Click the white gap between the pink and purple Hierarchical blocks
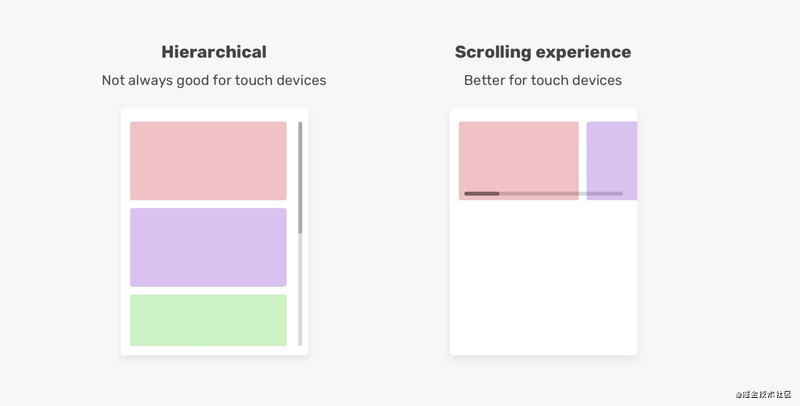Image resolution: width=800 pixels, height=406 pixels. pyautogui.click(x=208, y=204)
